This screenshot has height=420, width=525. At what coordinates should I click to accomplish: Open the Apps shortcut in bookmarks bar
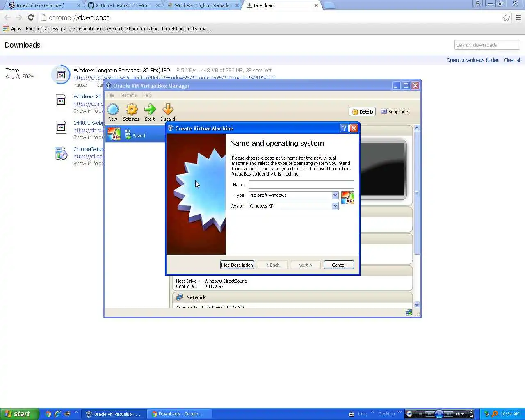12,29
